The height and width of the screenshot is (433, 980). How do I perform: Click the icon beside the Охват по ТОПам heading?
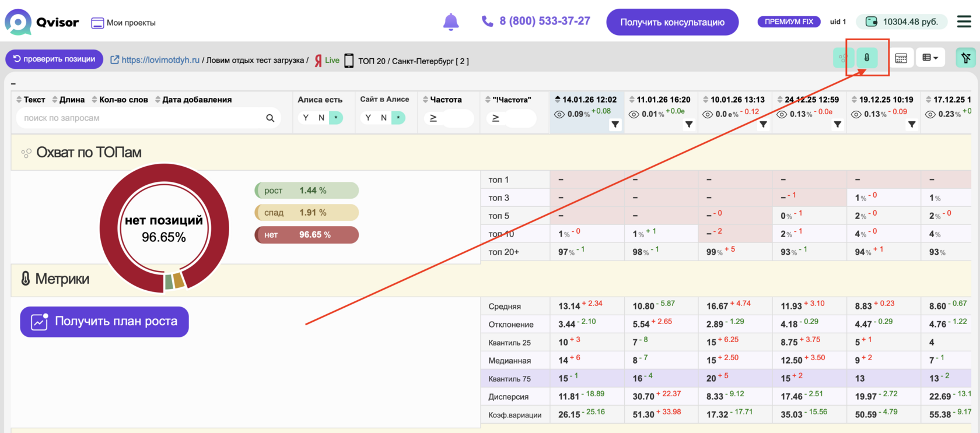[x=26, y=153]
